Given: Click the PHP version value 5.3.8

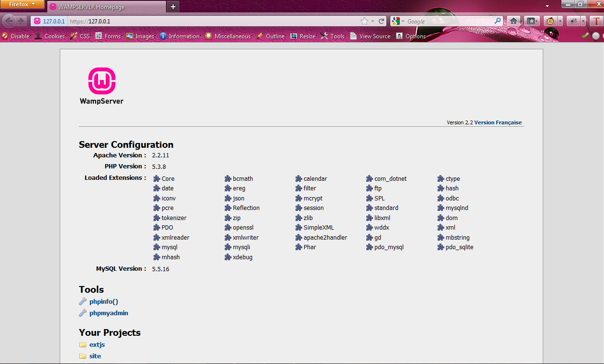Looking at the screenshot, I should (x=159, y=166).
